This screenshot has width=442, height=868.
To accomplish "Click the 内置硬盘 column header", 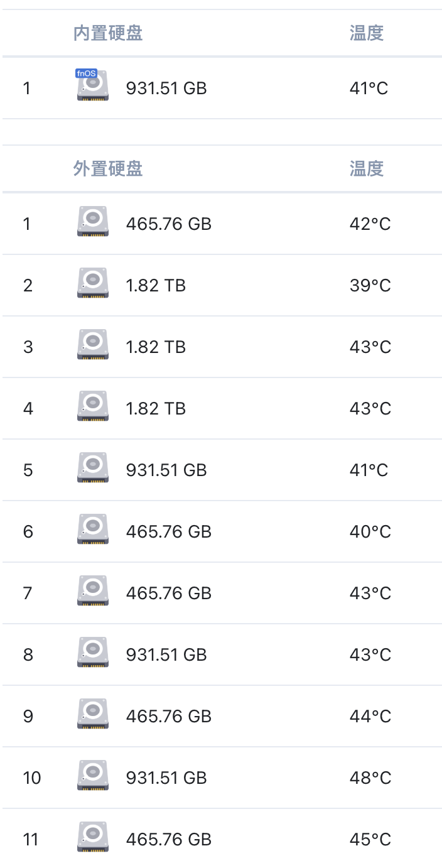I will pyautogui.click(x=108, y=33).
